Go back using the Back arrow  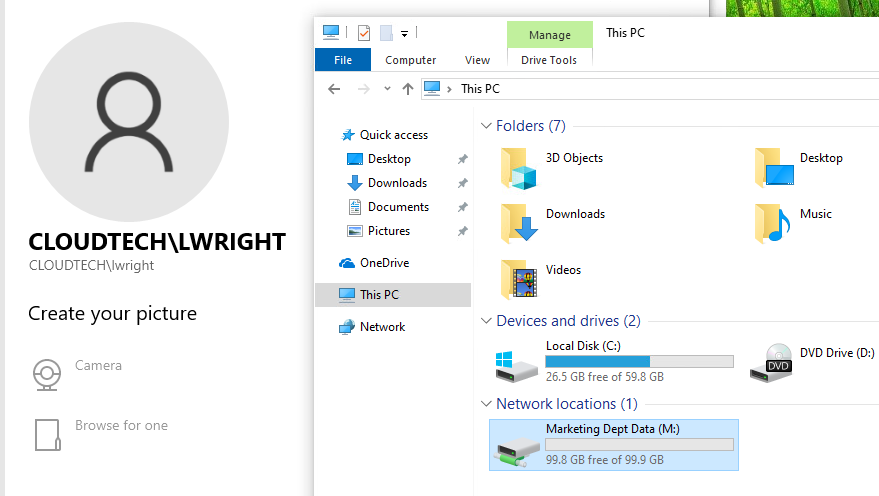[334, 89]
